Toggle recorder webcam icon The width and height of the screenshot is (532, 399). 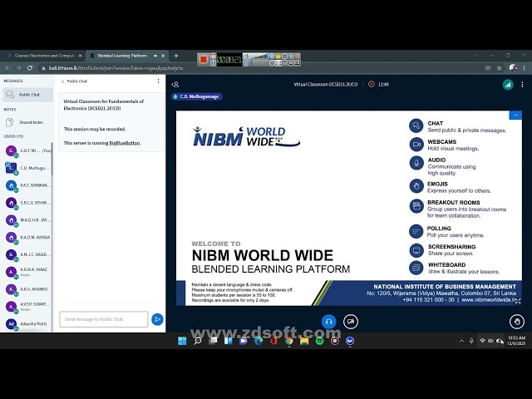coord(272,63)
